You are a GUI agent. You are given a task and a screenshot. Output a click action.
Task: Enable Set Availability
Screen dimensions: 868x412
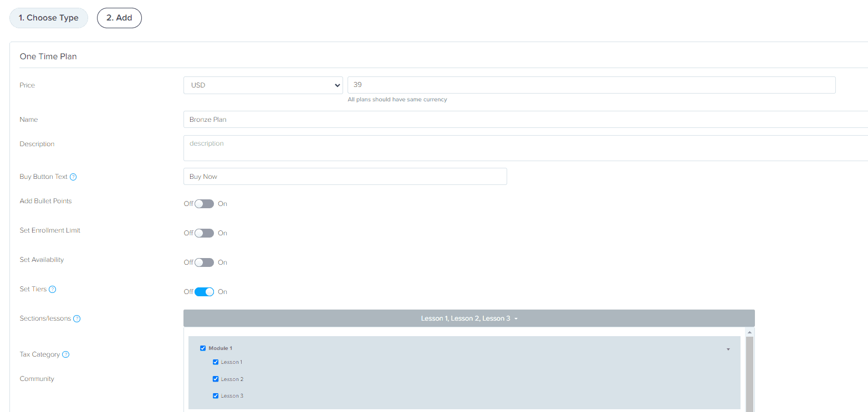[x=203, y=262]
